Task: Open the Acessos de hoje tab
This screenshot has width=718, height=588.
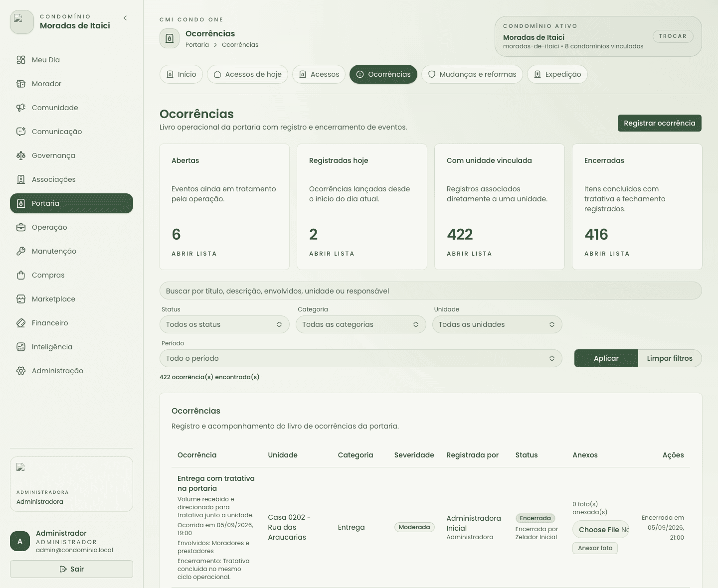Action: [x=247, y=74]
